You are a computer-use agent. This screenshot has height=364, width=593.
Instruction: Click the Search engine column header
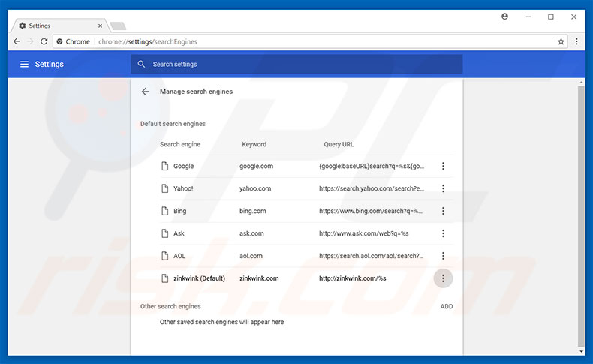click(180, 144)
